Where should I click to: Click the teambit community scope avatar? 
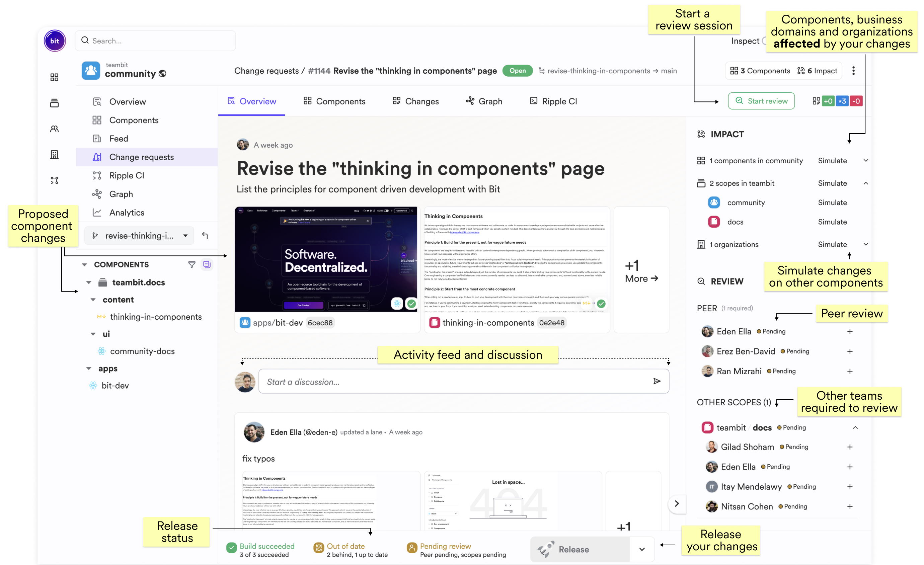coord(91,71)
